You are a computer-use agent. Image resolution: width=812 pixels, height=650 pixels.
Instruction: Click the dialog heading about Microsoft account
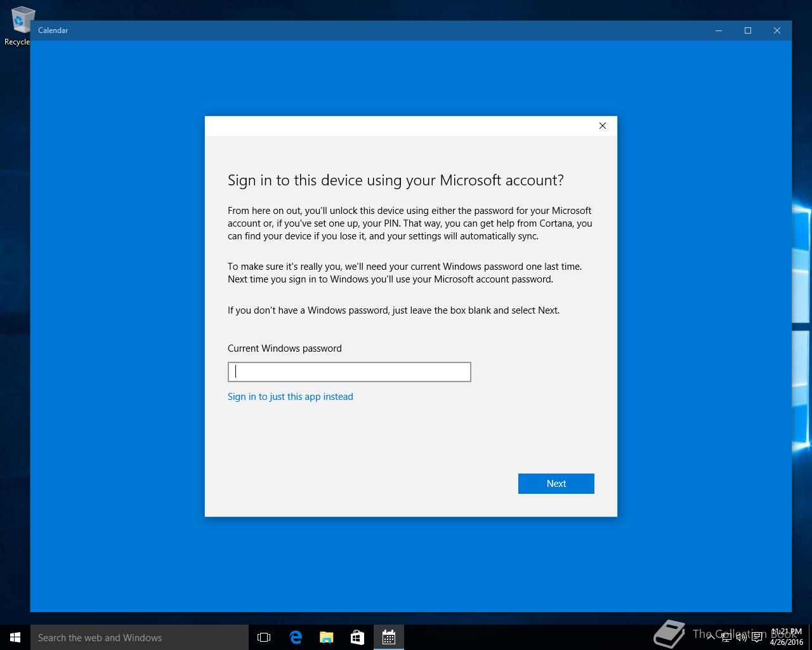click(396, 180)
